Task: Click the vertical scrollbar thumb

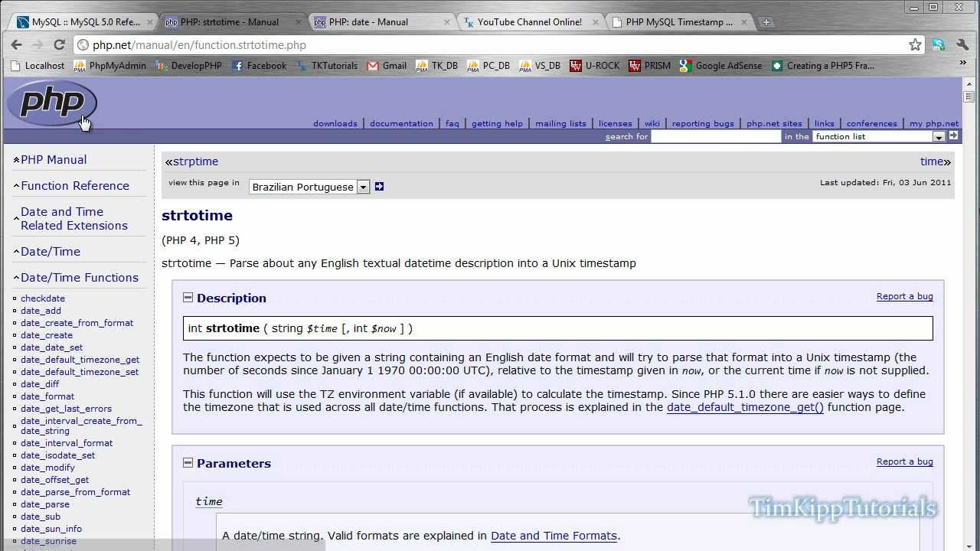Action: pyautogui.click(x=969, y=97)
